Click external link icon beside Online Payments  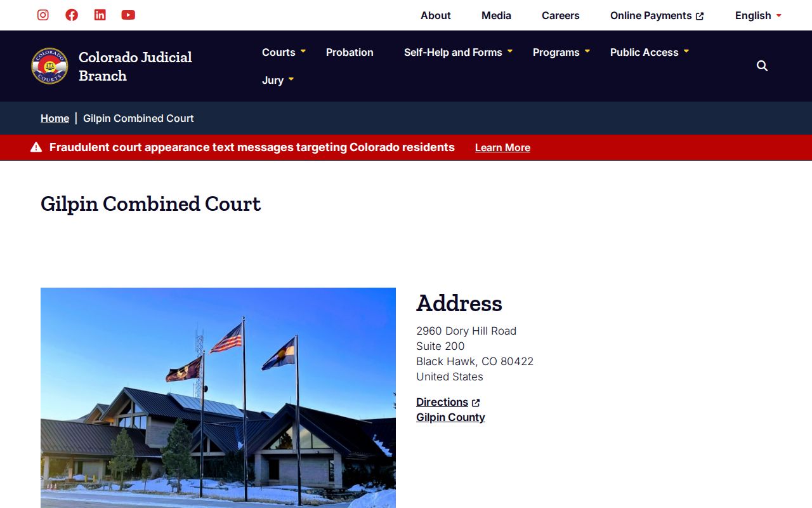pos(700,16)
